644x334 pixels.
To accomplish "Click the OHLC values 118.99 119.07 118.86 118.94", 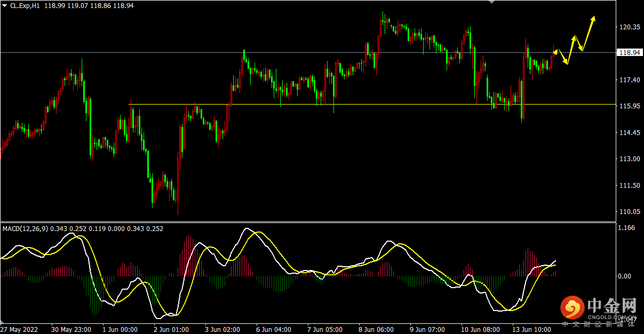I will (90, 5).
